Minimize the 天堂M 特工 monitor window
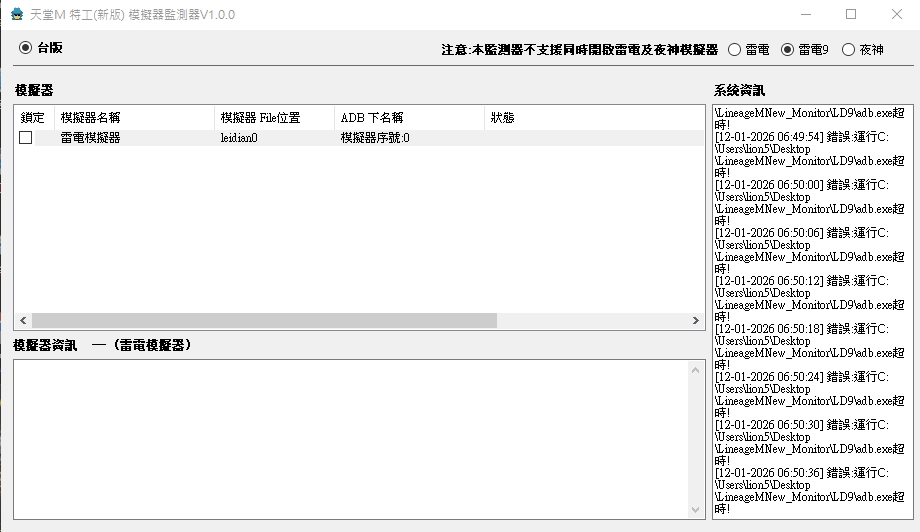Screen dimensions: 920x532 [x=805, y=15]
